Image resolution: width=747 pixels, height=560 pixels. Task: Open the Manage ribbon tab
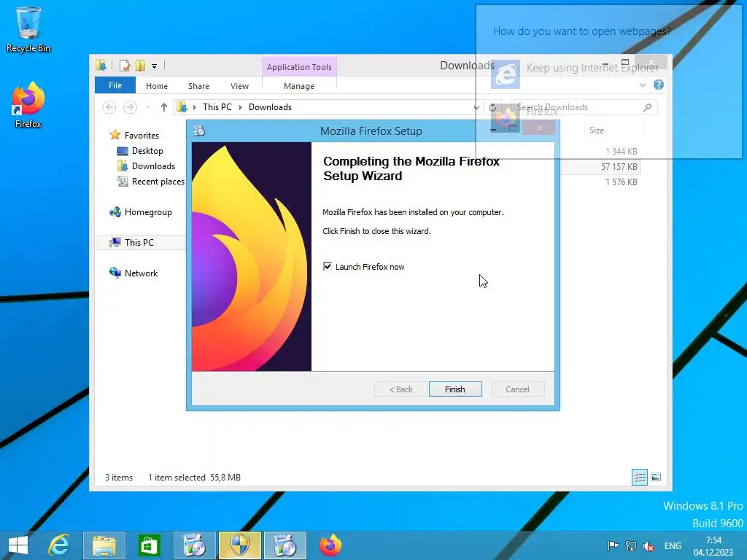(x=298, y=86)
